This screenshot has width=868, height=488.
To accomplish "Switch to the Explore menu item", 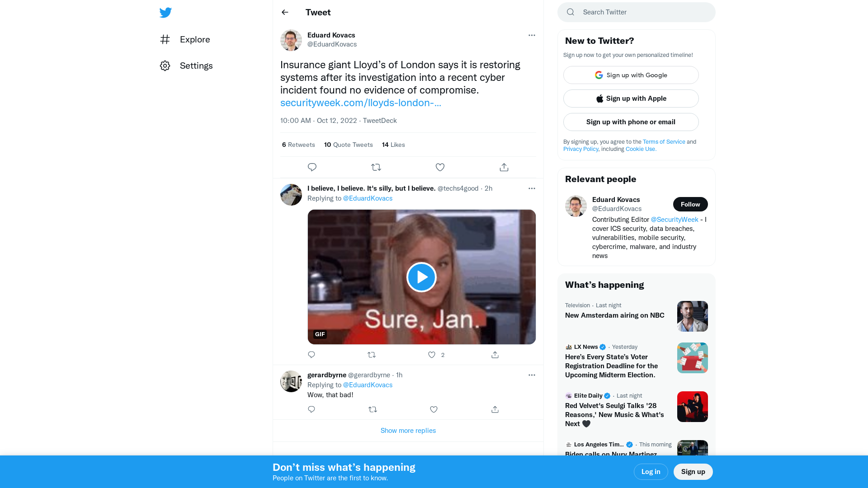I will 194,39.
